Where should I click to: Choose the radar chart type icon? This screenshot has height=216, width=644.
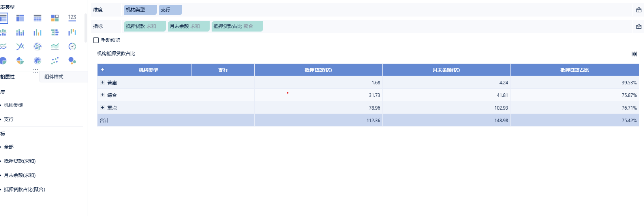pyautogui.click(x=38, y=47)
